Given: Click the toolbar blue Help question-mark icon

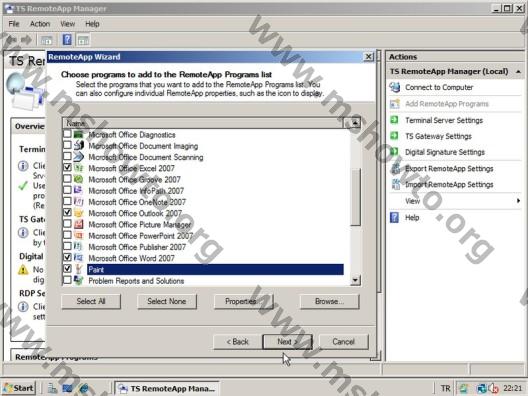Looking at the screenshot, I should click(67, 40).
